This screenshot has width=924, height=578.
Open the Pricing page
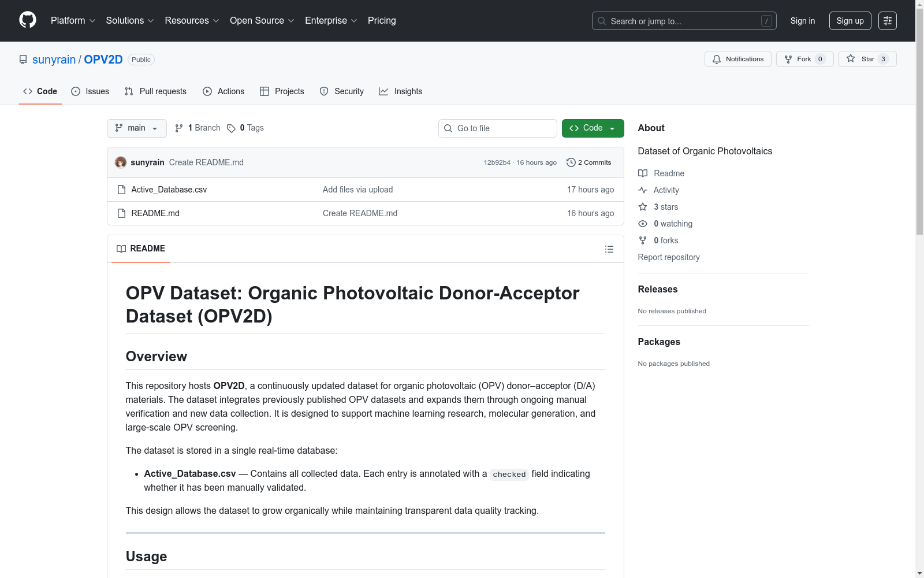point(382,21)
